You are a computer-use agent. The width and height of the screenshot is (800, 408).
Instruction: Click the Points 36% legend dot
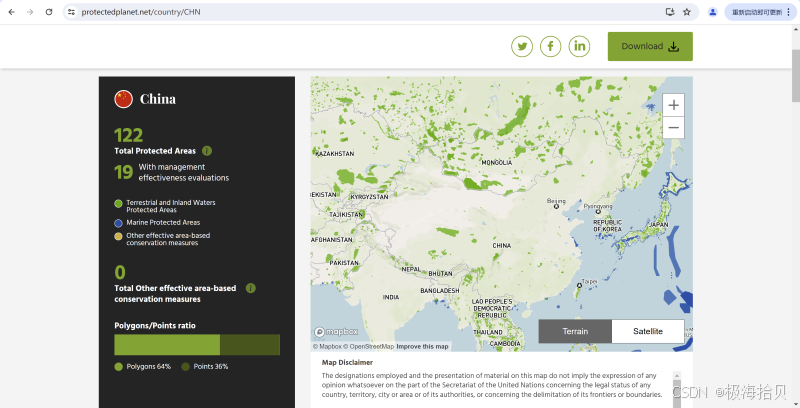(x=186, y=367)
